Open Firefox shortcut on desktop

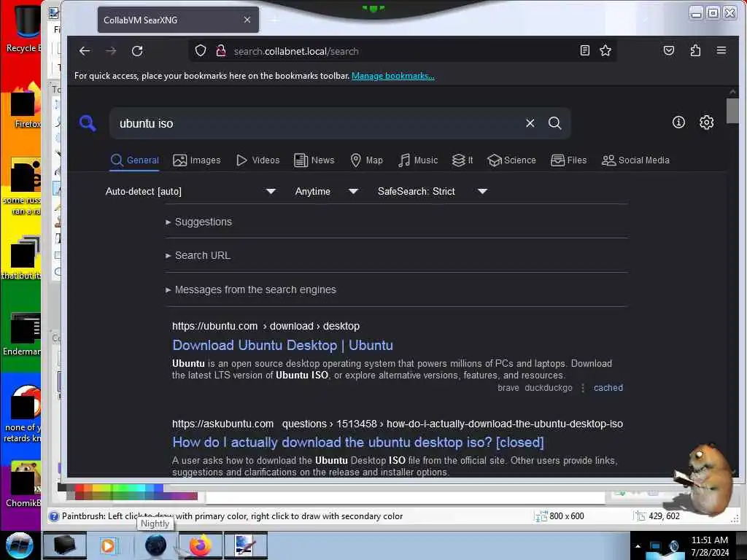pos(26,106)
